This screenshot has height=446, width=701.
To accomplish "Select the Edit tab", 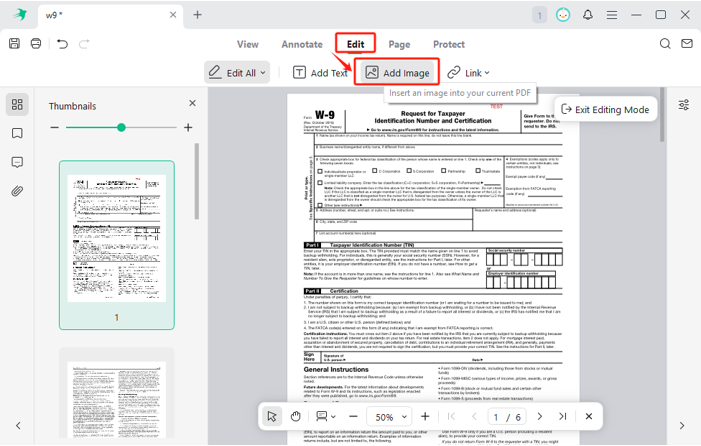I will pyautogui.click(x=355, y=44).
